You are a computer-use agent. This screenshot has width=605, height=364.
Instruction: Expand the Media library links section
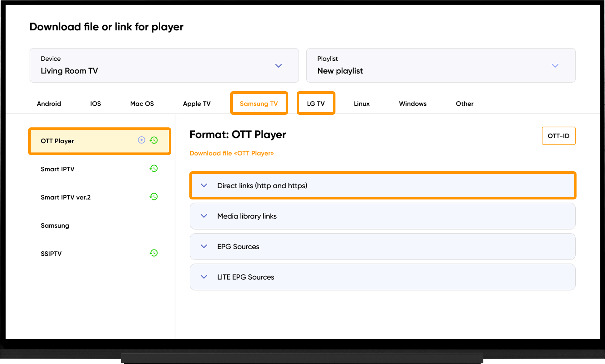click(x=383, y=216)
